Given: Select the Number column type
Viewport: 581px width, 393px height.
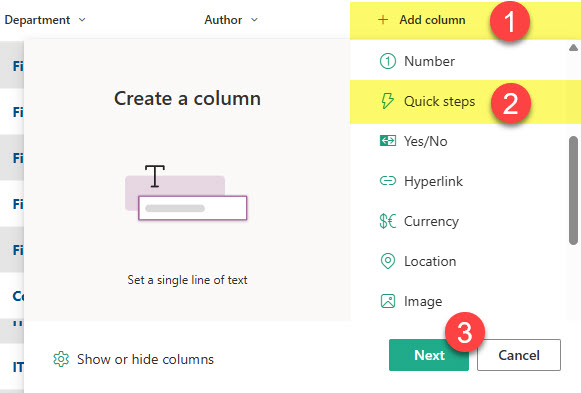Looking at the screenshot, I should 429,61.
